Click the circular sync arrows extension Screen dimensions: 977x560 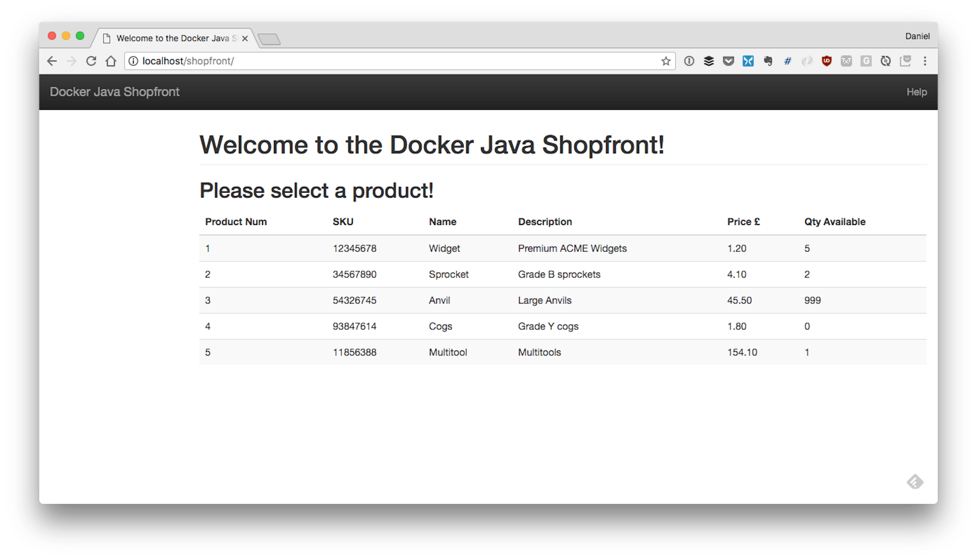tap(885, 61)
